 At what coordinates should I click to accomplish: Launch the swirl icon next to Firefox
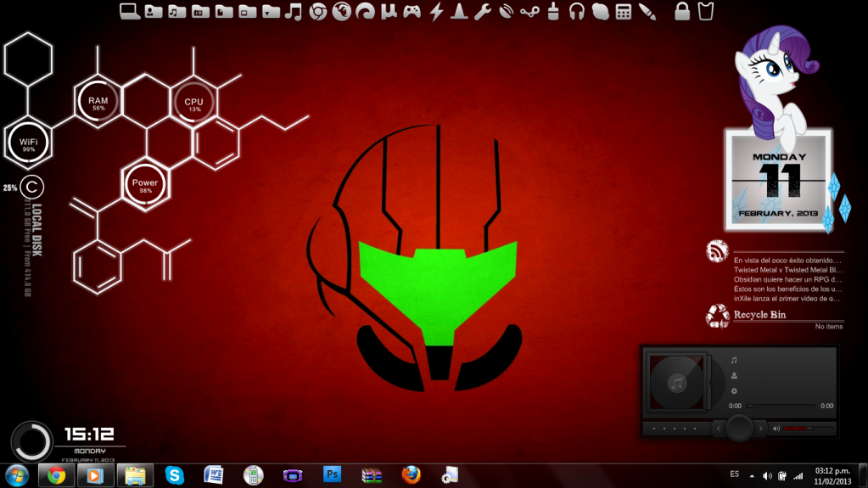click(366, 12)
